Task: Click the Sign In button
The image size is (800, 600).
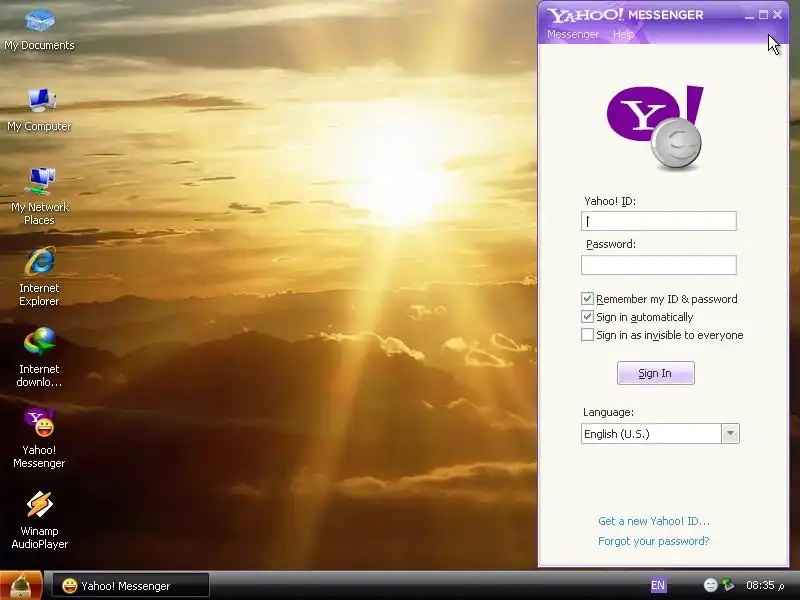Action: 656,373
